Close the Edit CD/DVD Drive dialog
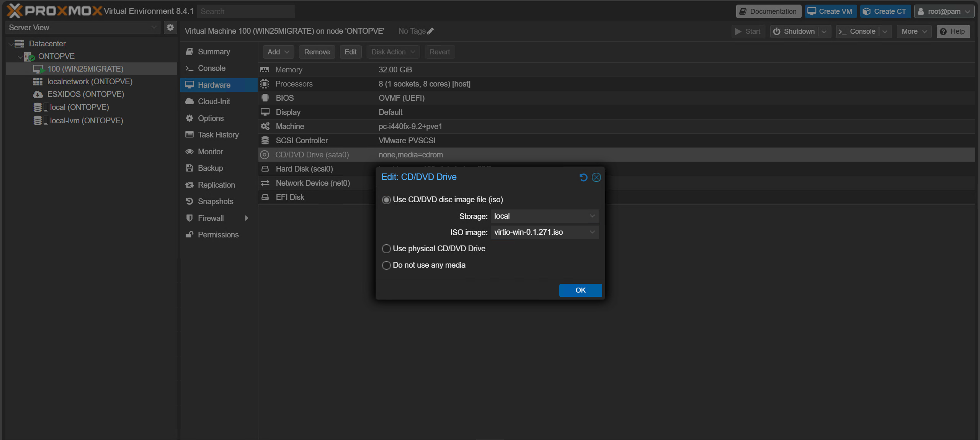 [596, 177]
